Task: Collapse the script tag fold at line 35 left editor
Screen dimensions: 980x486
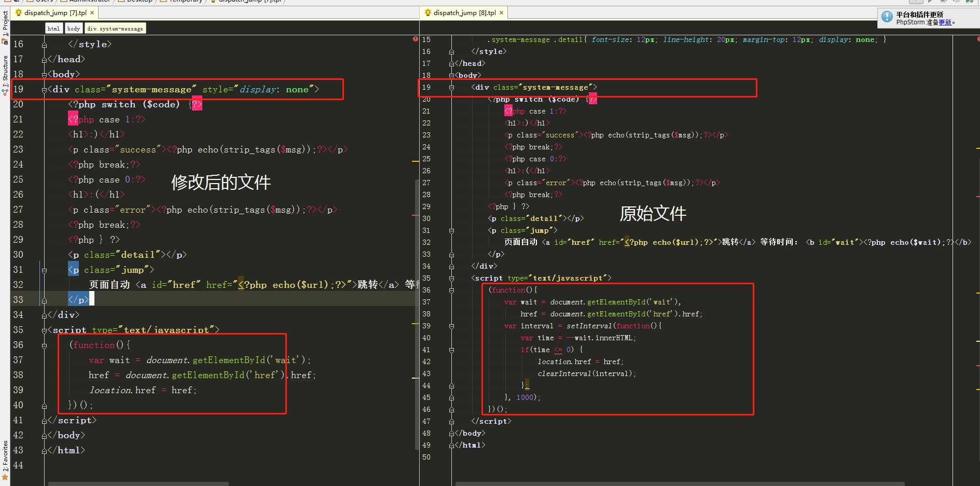Action: 44,330
